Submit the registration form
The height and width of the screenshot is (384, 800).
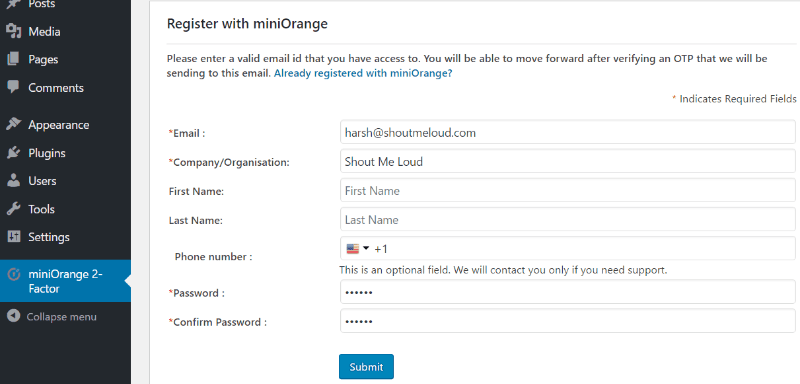coord(366,367)
